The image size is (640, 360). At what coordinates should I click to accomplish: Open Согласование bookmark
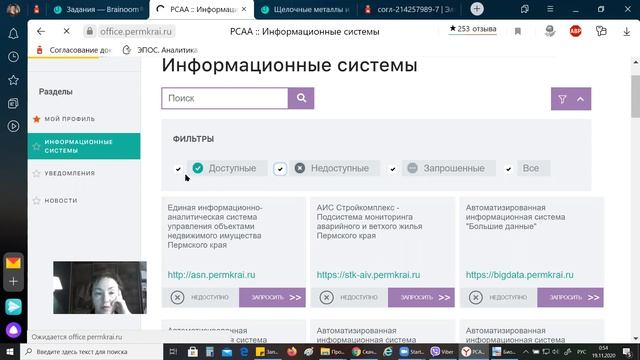point(74,50)
